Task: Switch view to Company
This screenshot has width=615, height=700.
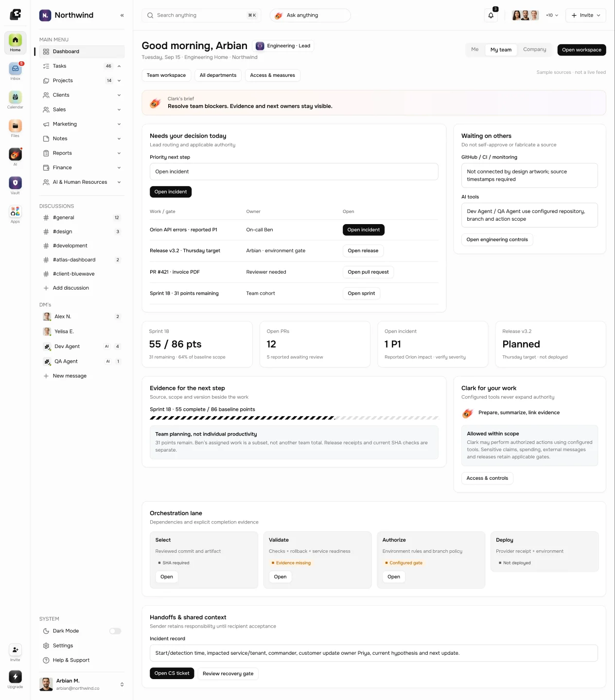Action: 535,50
